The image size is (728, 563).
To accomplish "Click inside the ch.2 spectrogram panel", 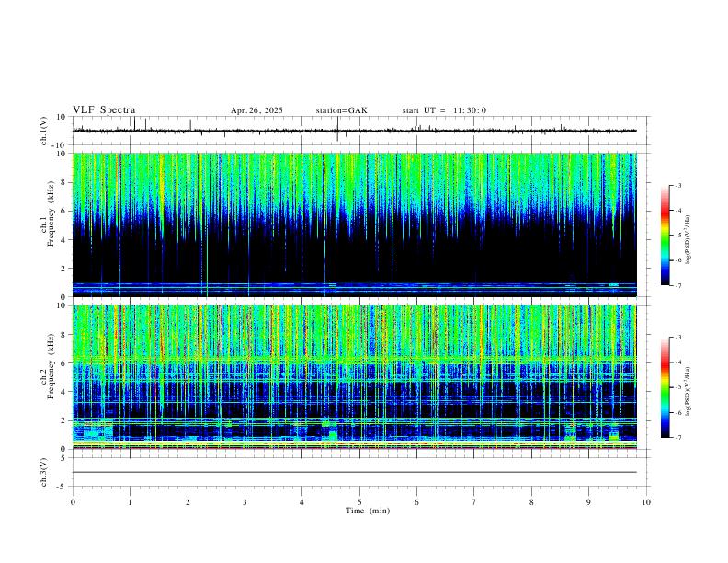I will point(355,377).
